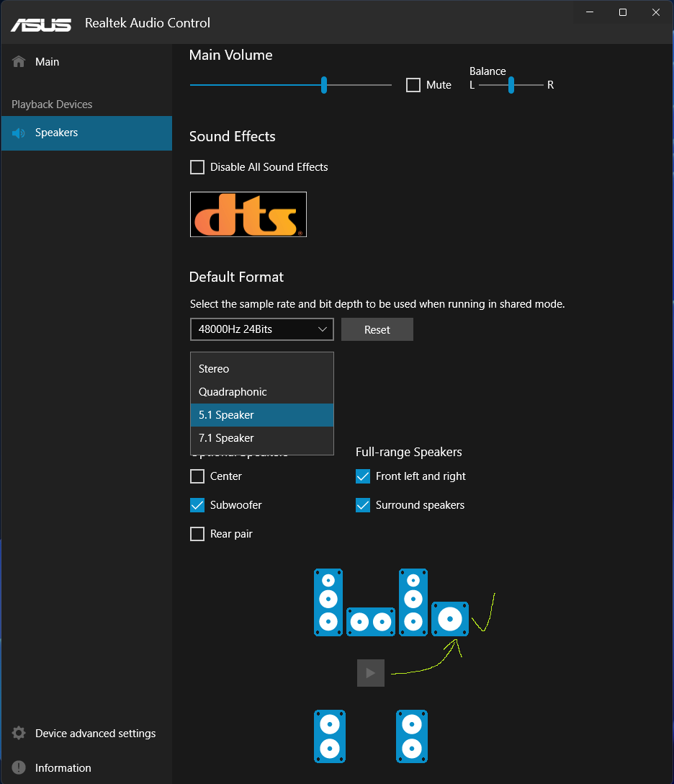Select Speakers playback device

pos(86,133)
